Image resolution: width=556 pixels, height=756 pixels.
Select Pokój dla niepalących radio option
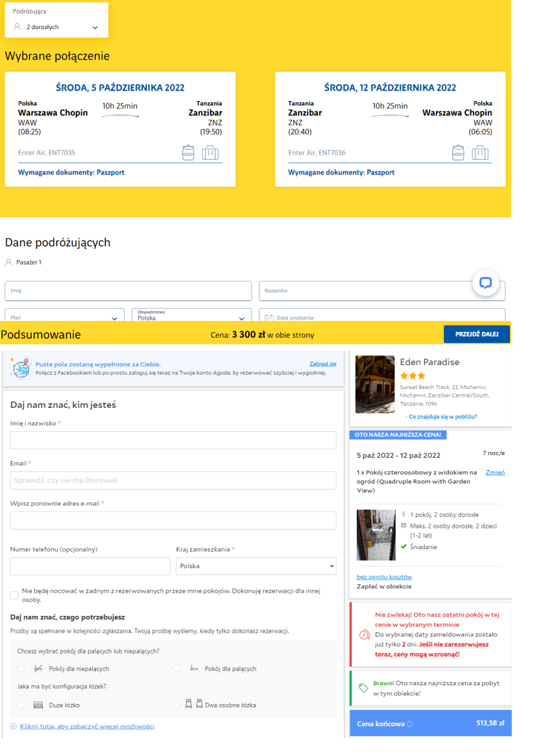[x=21, y=668]
